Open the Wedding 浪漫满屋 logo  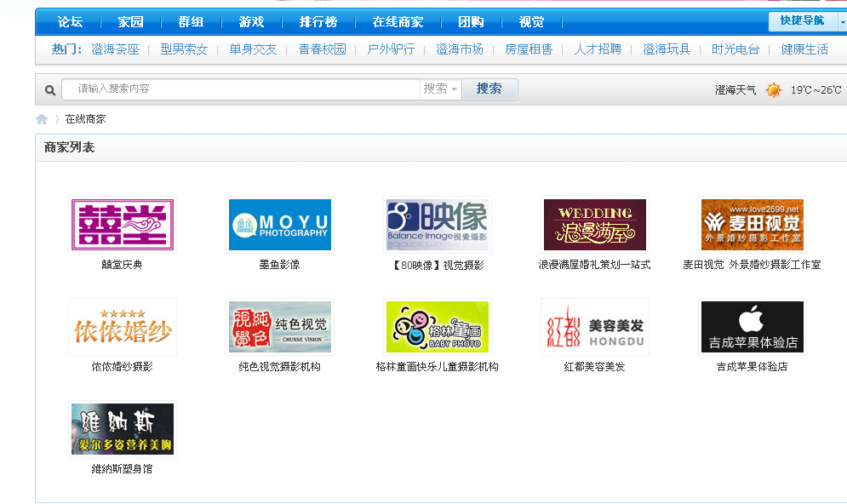coord(595,225)
